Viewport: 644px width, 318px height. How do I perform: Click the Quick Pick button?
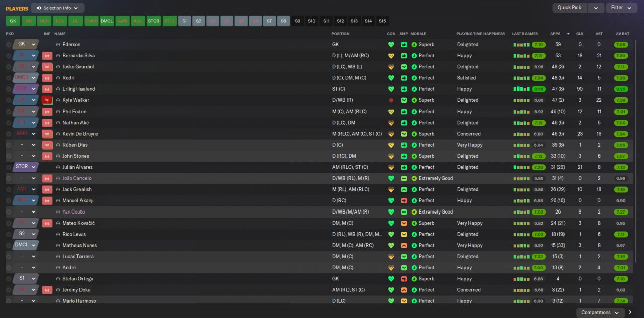click(x=570, y=8)
